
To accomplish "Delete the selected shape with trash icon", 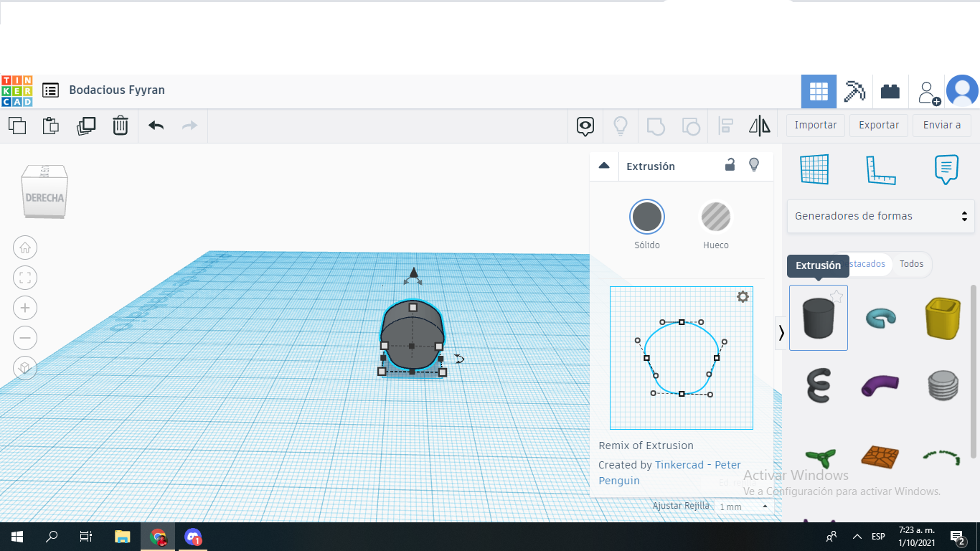I will tap(121, 126).
